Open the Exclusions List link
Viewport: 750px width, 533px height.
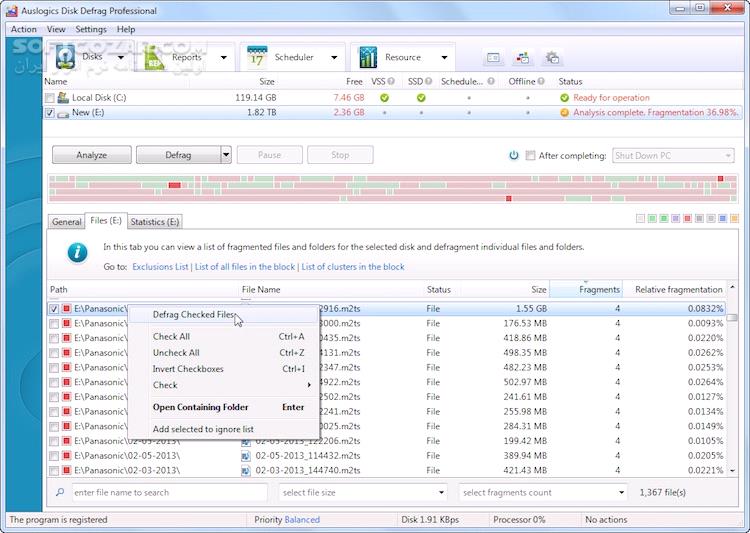pos(160,267)
